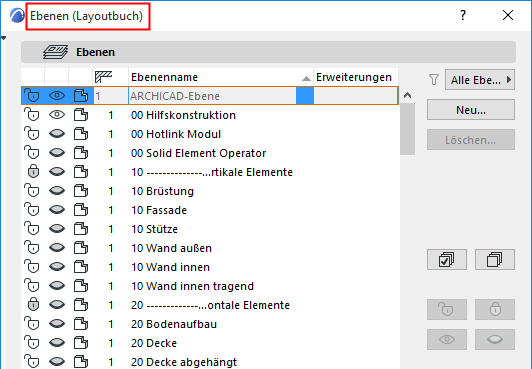Toggle lock icon on 10 Fassade layer
Screen dimensions: 532x369
click(x=32, y=210)
